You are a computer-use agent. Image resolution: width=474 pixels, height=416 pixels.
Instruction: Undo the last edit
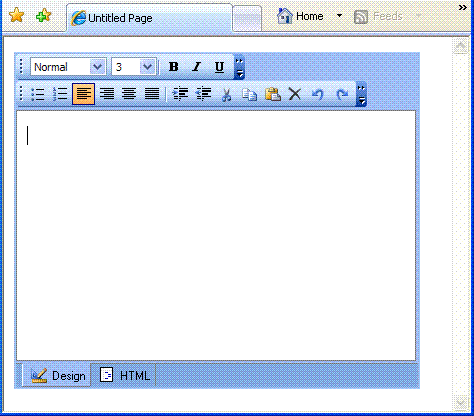[318, 94]
